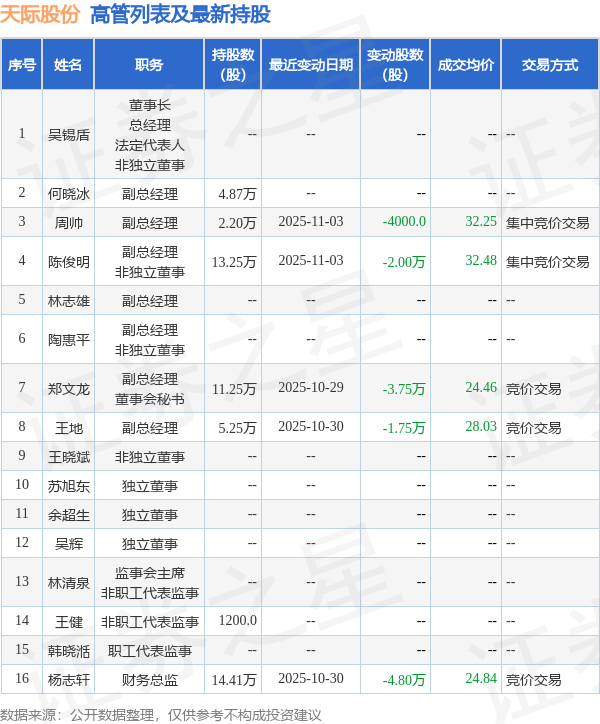Click 王地's date 2025-10-30
600x724 pixels.
[x=311, y=426]
